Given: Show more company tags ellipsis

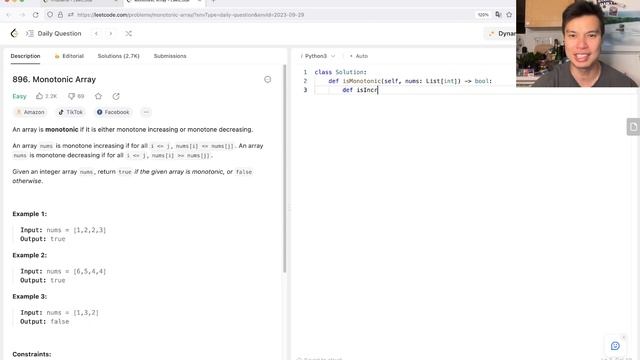Looking at the screenshot, I should (x=146, y=112).
